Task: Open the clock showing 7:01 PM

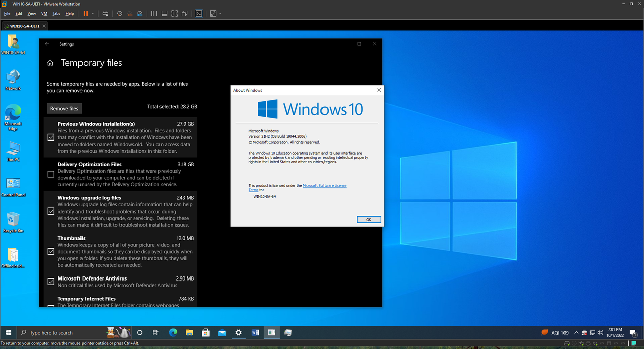Action: pos(615,333)
